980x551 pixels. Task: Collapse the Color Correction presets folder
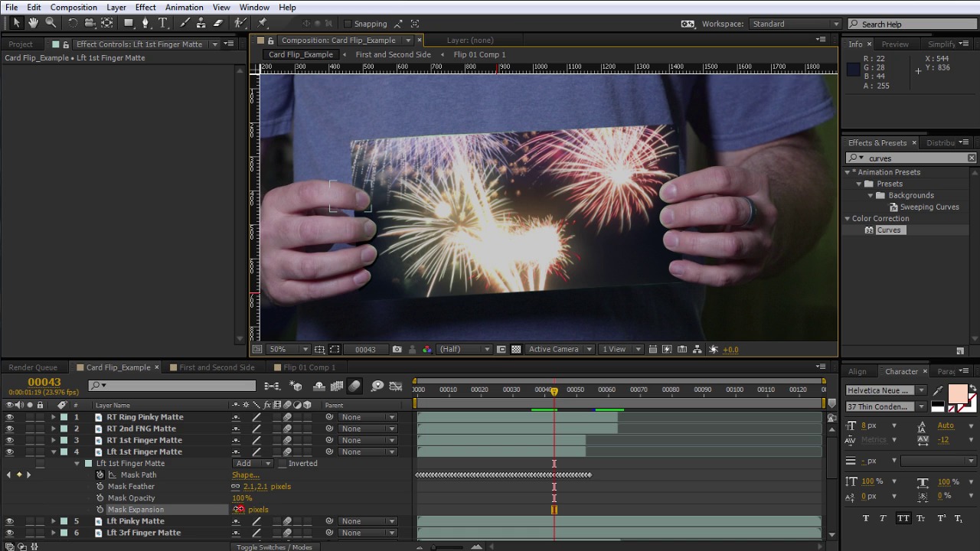(848, 219)
